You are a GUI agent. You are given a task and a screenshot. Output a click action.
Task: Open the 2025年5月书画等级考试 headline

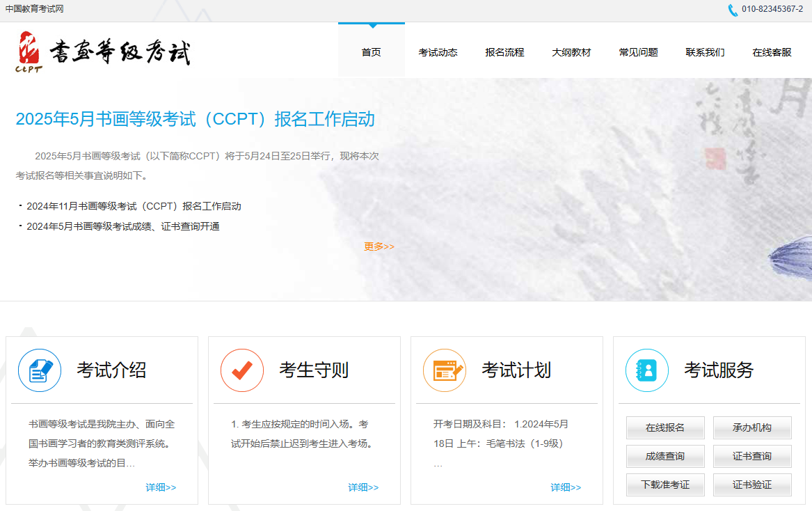(196, 119)
